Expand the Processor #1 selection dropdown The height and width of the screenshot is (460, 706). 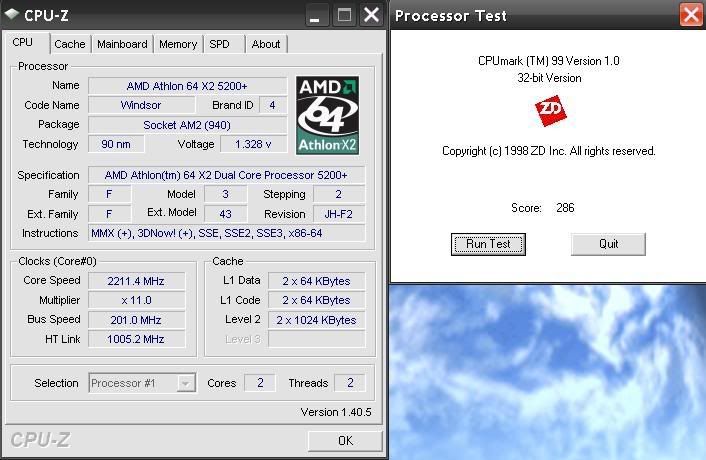(186, 383)
